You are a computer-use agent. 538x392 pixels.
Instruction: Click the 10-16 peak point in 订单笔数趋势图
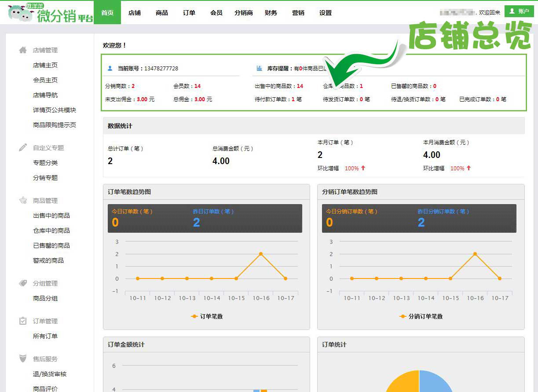coord(261,254)
